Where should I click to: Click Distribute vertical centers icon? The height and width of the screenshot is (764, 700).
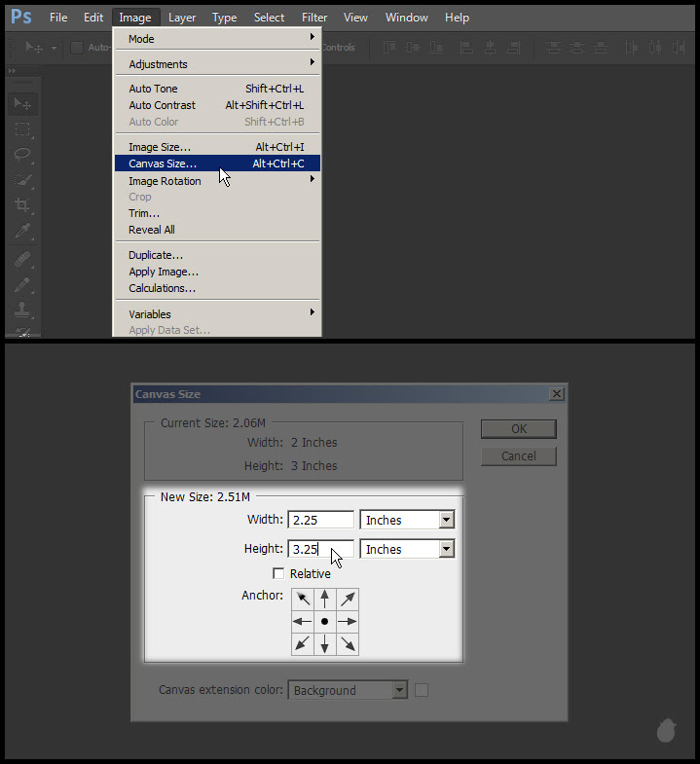(x=577, y=48)
